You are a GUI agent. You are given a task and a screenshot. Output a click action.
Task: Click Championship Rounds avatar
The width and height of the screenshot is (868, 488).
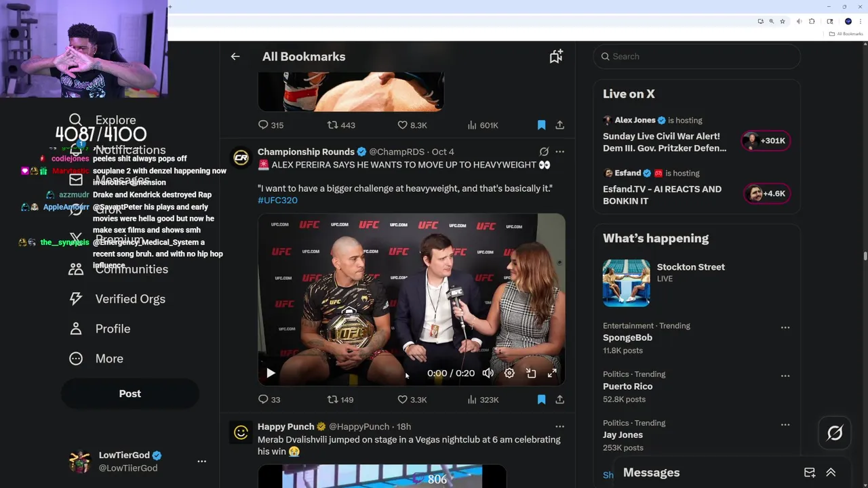pyautogui.click(x=241, y=158)
